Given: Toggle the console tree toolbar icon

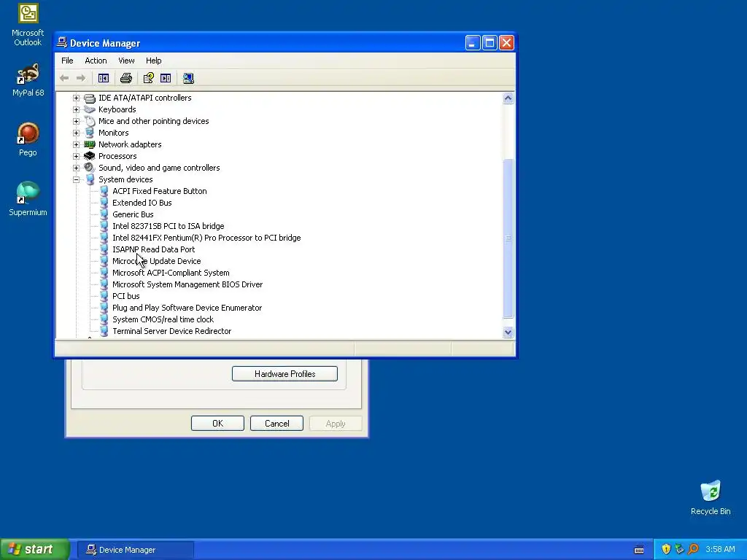Looking at the screenshot, I should click(x=104, y=78).
